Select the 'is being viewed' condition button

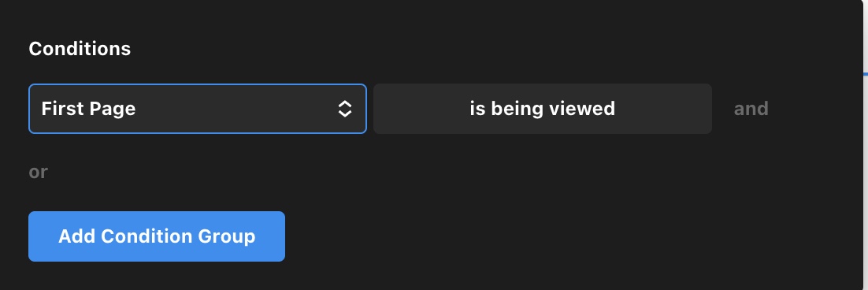point(543,109)
